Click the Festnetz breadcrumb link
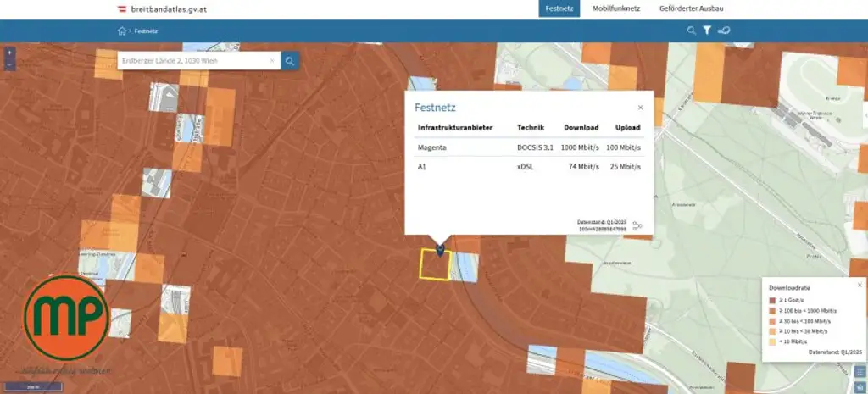868x394 pixels. point(146,31)
